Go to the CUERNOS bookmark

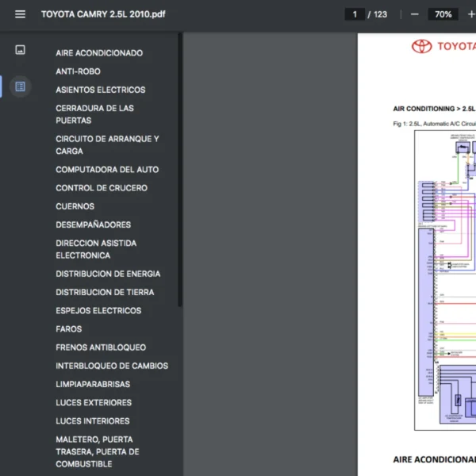coord(75,206)
